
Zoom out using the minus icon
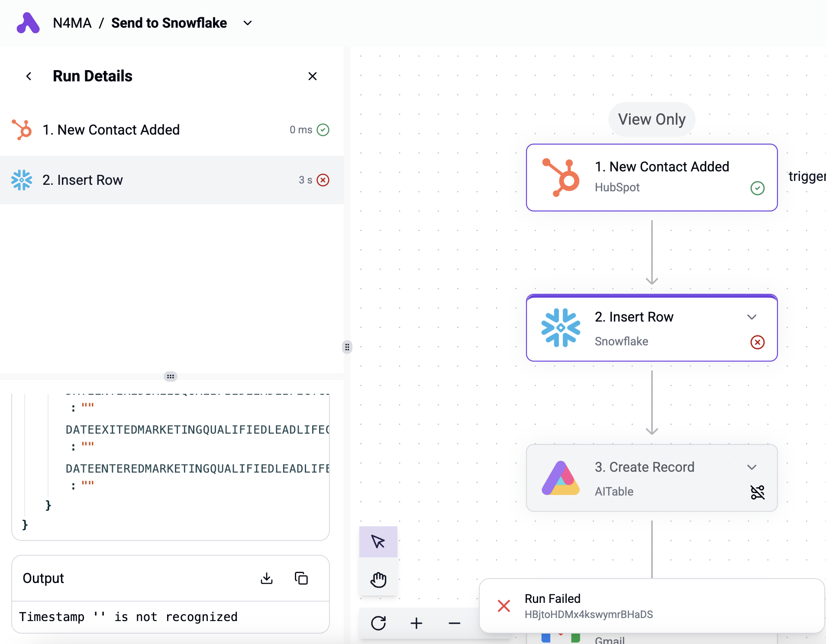click(455, 623)
